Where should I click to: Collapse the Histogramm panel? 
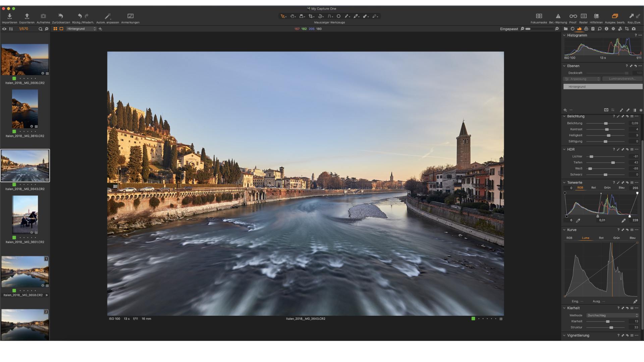click(x=564, y=35)
